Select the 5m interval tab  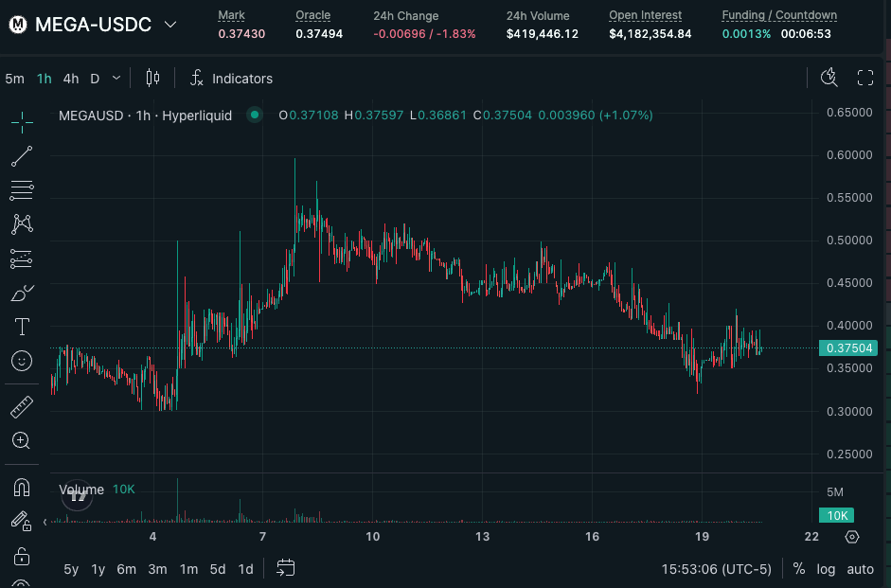(14, 79)
